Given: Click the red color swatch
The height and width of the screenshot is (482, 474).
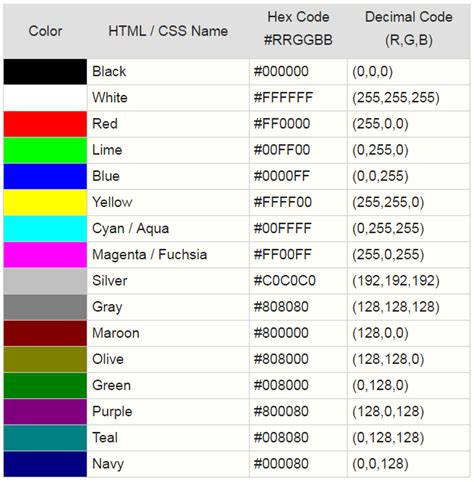Looking at the screenshot, I should [45, 124].
